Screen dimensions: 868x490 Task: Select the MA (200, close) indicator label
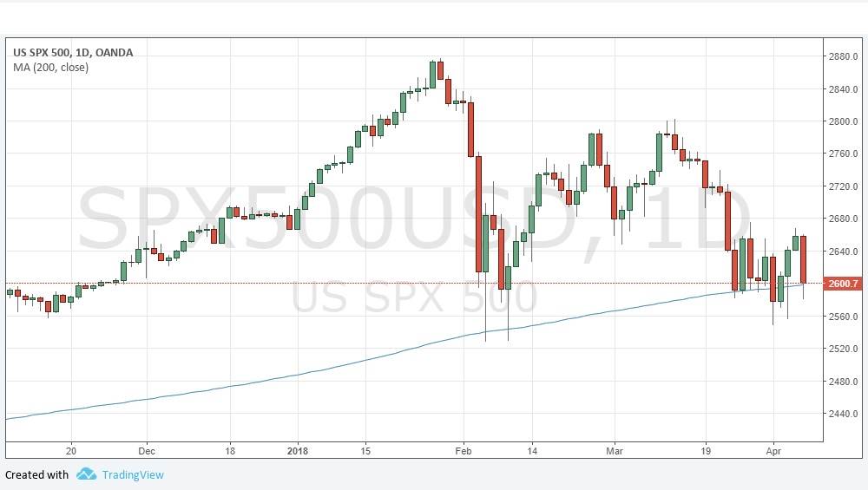[50, 67]
